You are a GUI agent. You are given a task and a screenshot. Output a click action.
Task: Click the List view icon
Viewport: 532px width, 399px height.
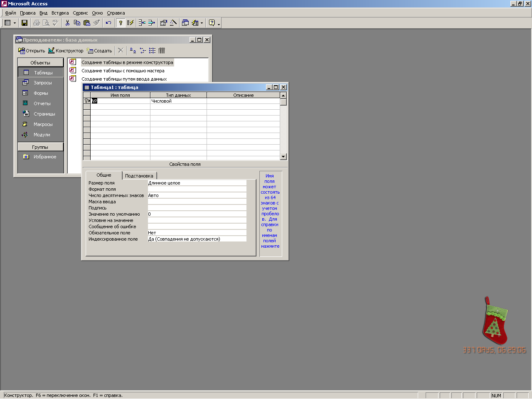tap(152, 51)
